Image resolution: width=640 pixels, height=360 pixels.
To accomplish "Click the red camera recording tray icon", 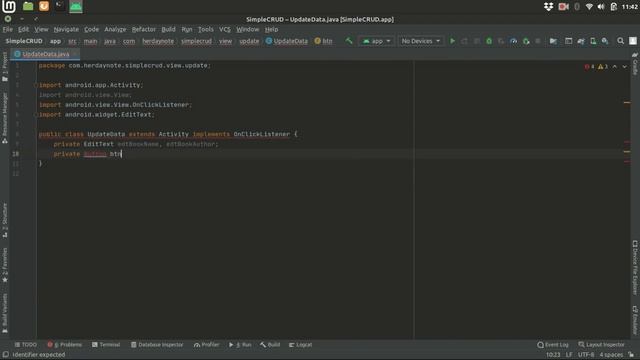I will pos(563,7).
